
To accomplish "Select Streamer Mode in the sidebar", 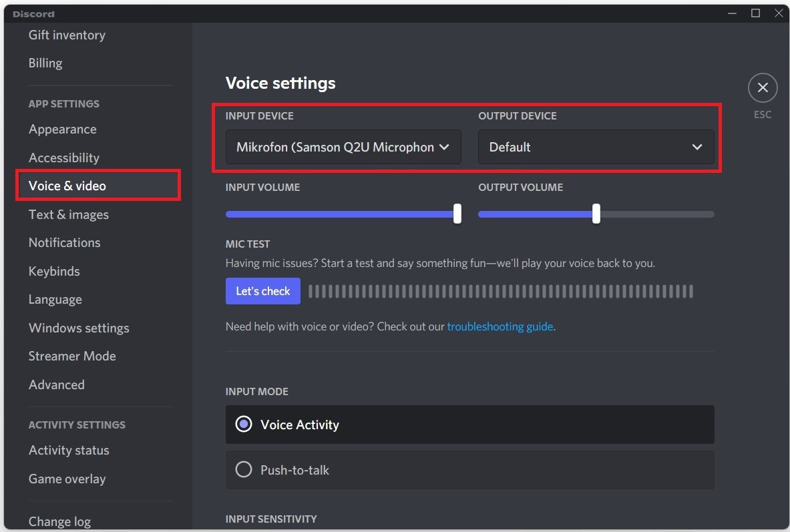I will click(x=72, y=356).
